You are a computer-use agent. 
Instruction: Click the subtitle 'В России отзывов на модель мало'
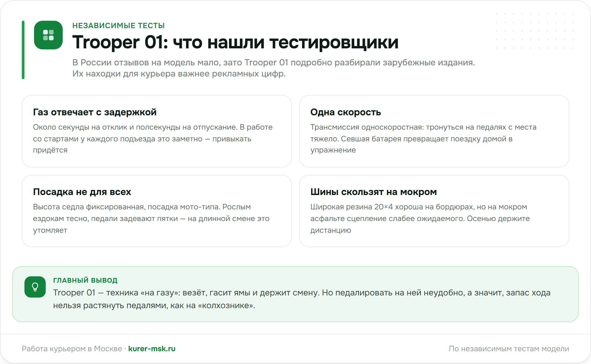[x=146, y=62]
